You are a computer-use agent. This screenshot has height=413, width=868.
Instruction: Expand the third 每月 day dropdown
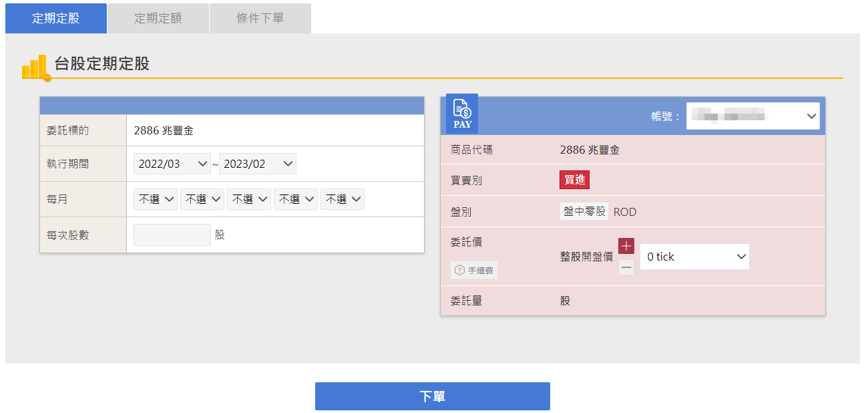249,199
